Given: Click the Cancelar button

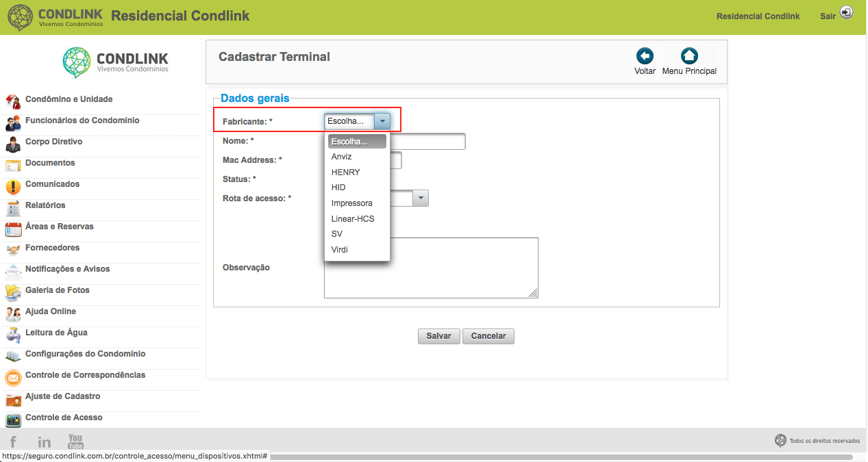Looking at the screenshot, I should tap(488, 336).
